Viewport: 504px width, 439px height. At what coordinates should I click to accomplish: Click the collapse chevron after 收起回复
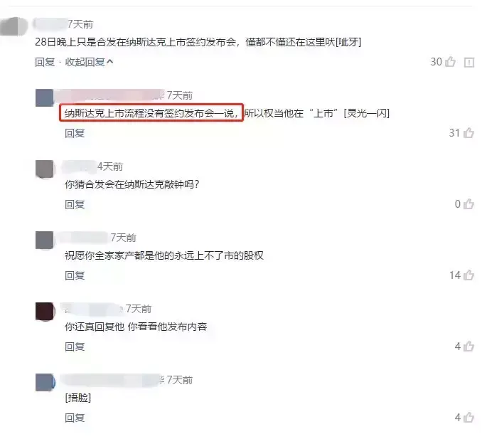(x=110, y=61)
